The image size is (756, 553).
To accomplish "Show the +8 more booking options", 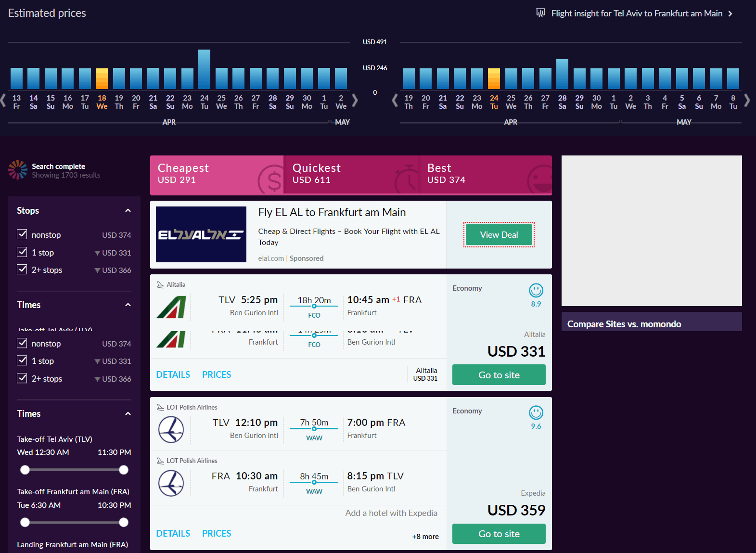I will pos(425,537).
